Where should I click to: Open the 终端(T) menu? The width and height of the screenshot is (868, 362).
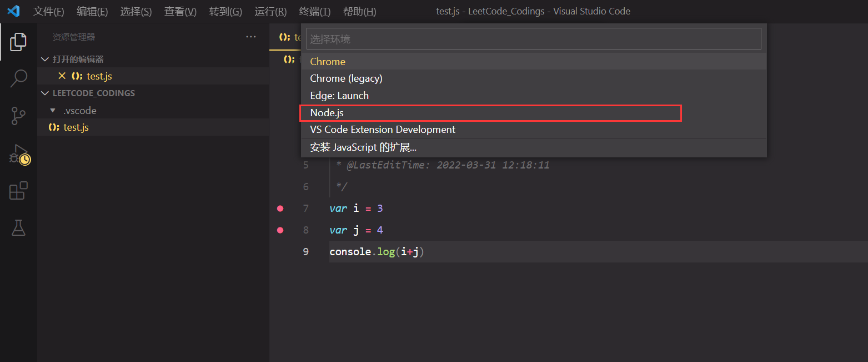tap(314, 12)
